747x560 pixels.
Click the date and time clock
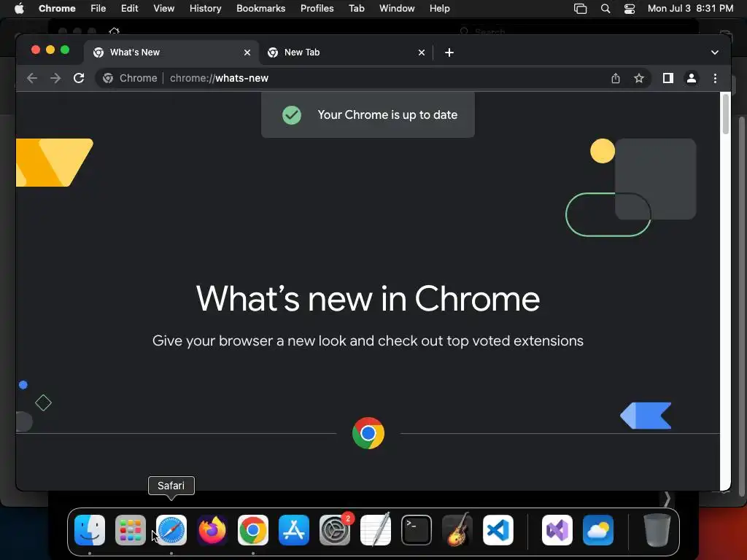pyautogui.click(x=690, y=9)
